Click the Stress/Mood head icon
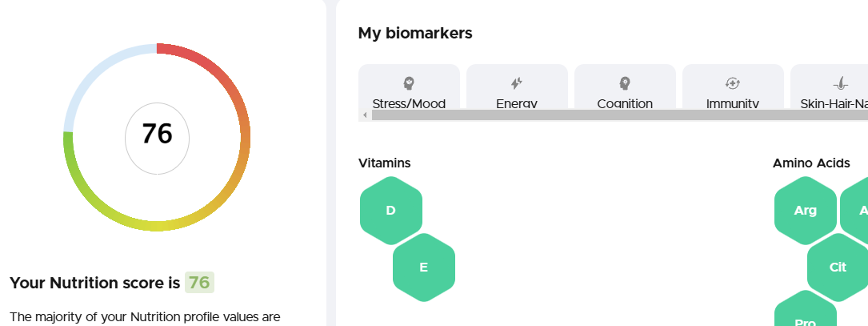 pyautogui.click(x=409, y=83)
